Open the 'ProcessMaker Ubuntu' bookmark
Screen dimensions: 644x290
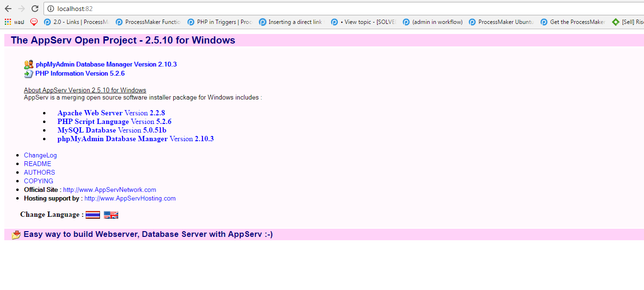[x=501, y=22]
